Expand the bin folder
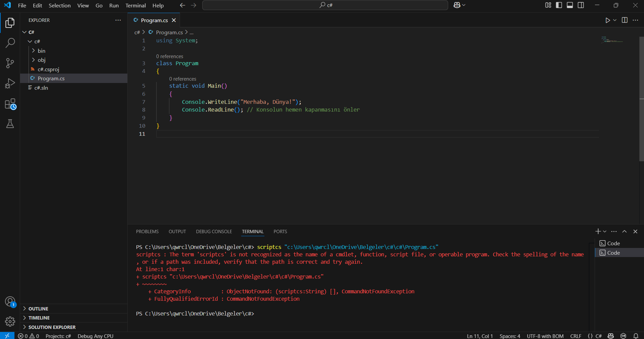 pos(41,51)
